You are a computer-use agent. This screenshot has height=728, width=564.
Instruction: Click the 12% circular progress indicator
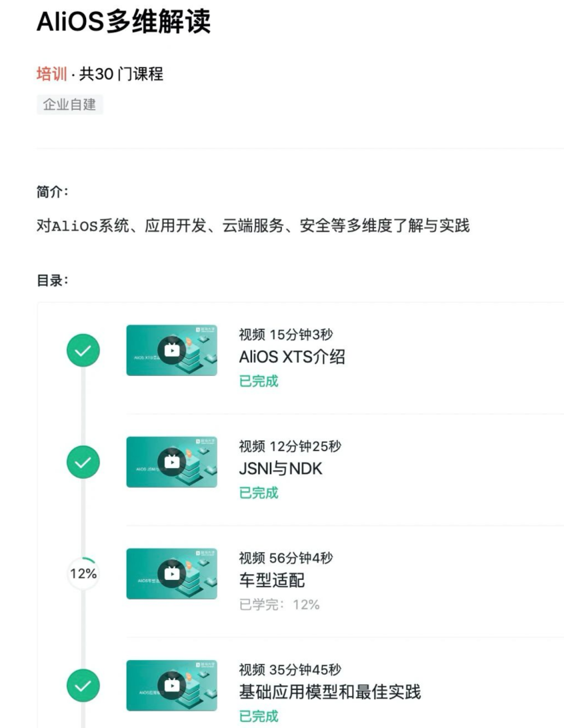83,573
